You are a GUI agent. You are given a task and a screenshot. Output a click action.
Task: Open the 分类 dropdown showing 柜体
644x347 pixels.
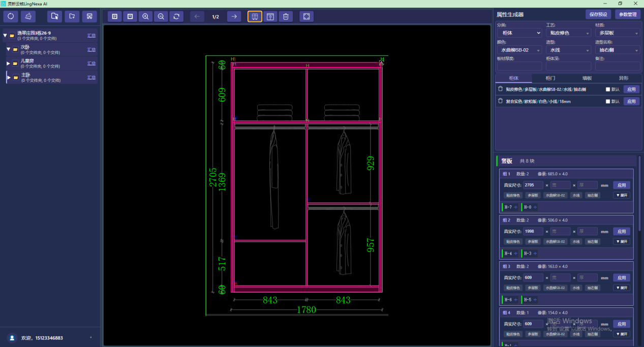click(519, 33)
